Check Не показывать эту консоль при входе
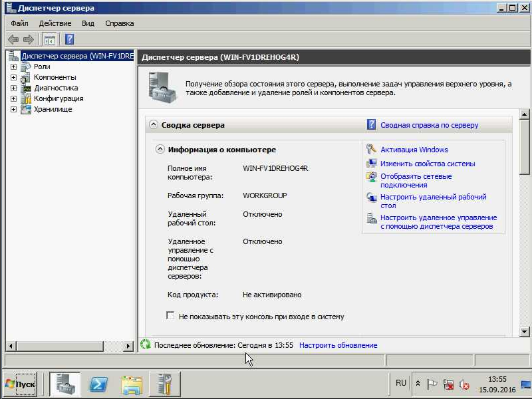This screenshot has height=399, width=532. [170, 315]
